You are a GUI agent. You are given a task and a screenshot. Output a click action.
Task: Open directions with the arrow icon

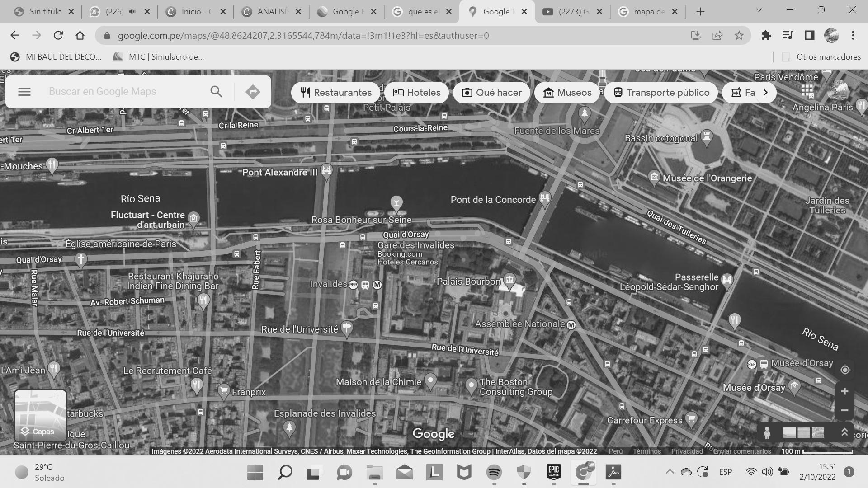click(253, 92)
